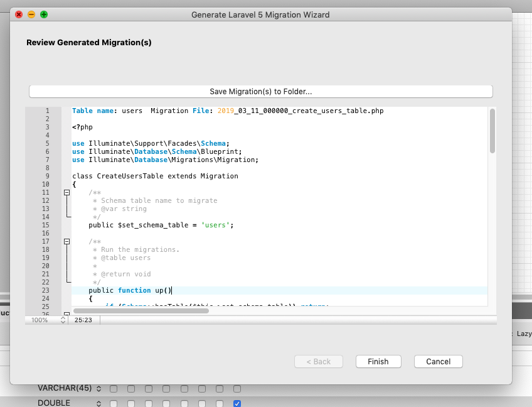The image size is (532, 407).
Task: Click the <?php line in editor
Action: pyautogui.click(x=82, y=127)
